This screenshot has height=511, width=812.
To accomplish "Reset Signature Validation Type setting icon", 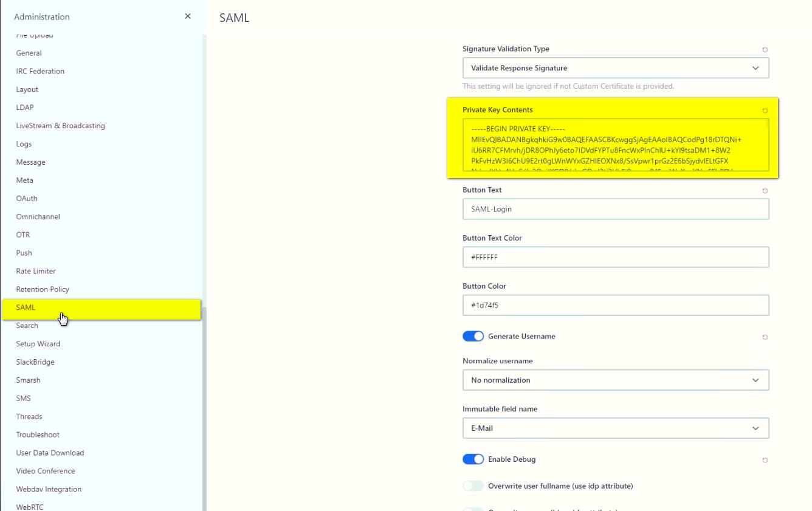I will pos(765,49).
